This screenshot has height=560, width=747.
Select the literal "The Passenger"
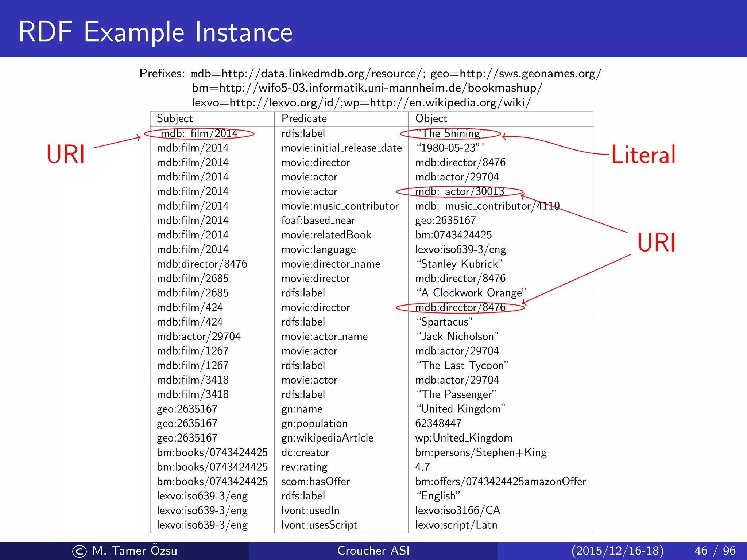[456, 395]
